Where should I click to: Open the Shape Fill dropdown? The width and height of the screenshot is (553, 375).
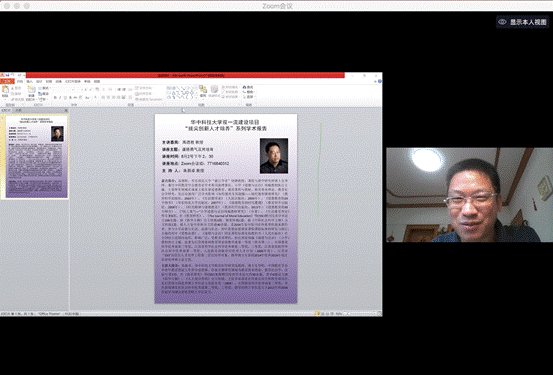coord(230,87)
